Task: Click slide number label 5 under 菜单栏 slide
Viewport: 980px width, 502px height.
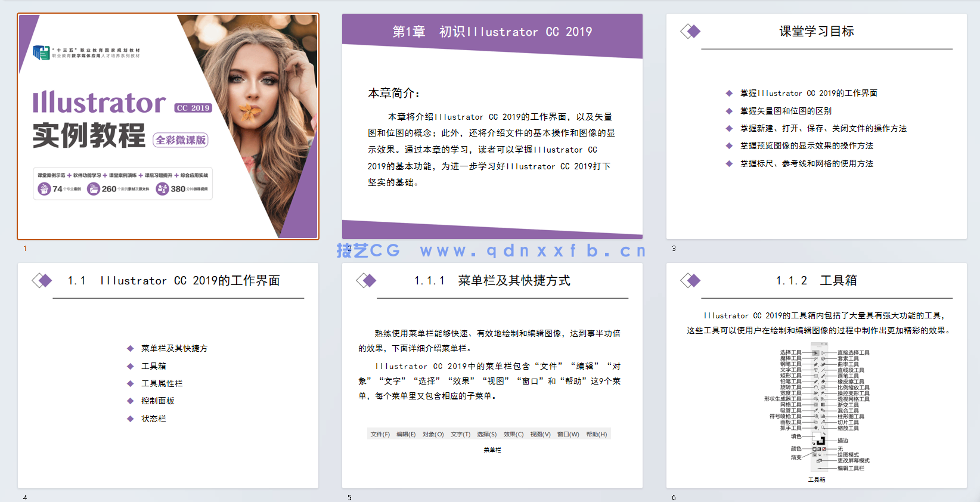Action: click(x=349, y=497)
